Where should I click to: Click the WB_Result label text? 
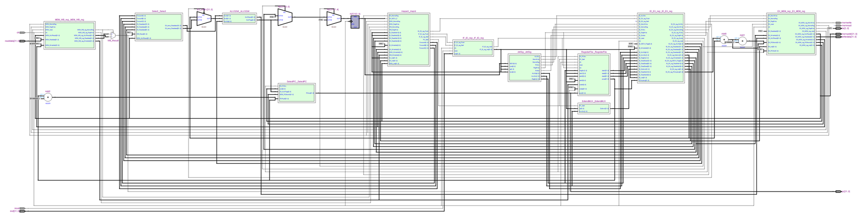point(112,41)
